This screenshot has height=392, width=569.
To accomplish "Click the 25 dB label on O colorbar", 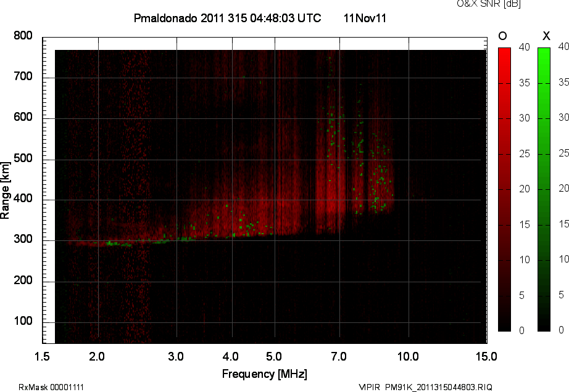I will pos(525,154).
